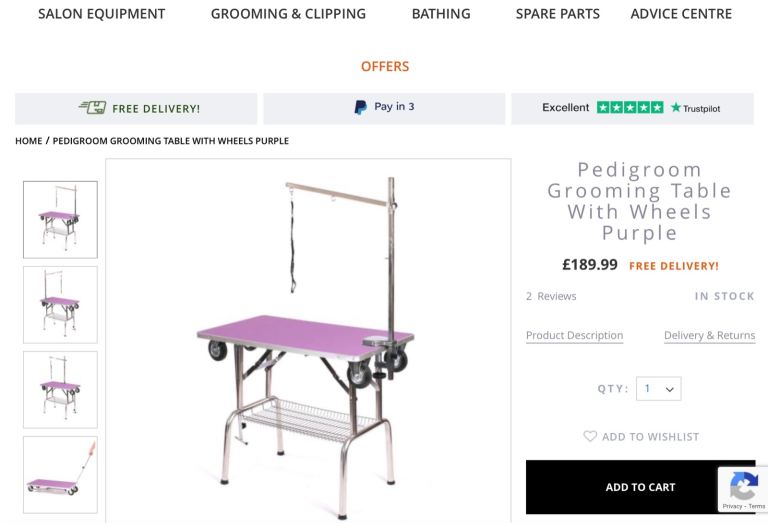Go to Home breadcrumb link
The width and height of the screenshot is (768, 529).
coord(28,141)
